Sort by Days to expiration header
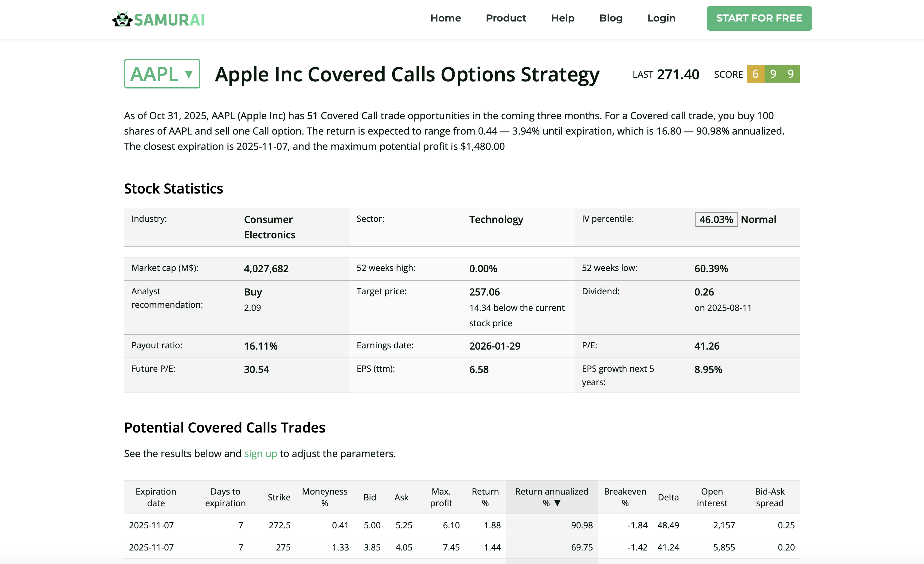The image size is (924, 564). (x=225, y=497)
